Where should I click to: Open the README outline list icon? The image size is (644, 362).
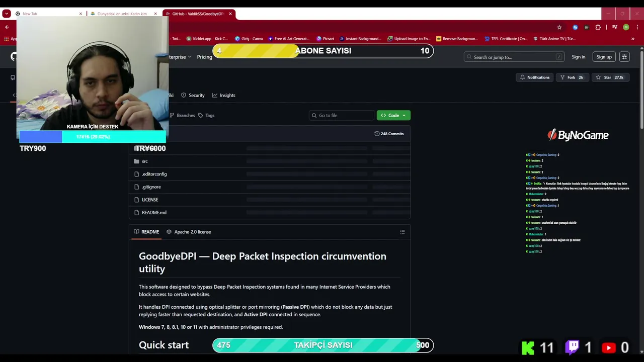coord(403,232)
